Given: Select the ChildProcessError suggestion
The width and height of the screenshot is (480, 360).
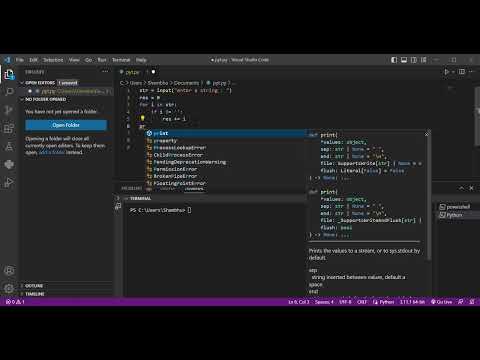Looking at the screenshot, I should tap(225, 155).
